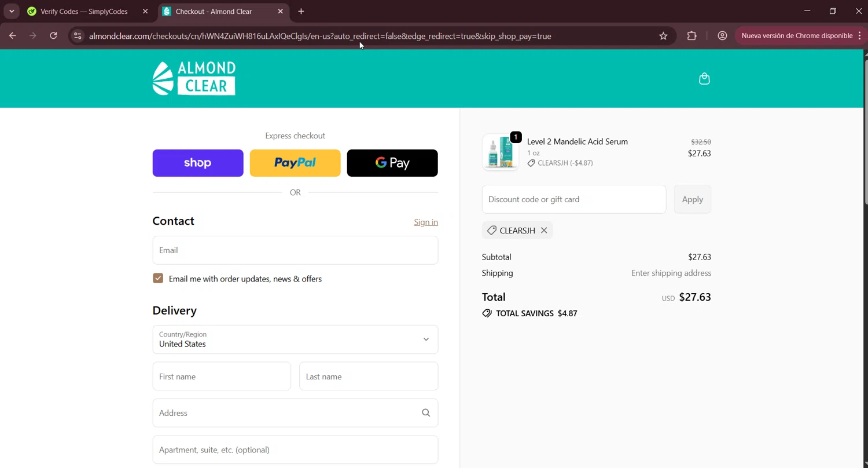The height and width of the screenshot is (468, 868).
Task: Focus the Discount code or gift card field
Action: tap(574, 199)
